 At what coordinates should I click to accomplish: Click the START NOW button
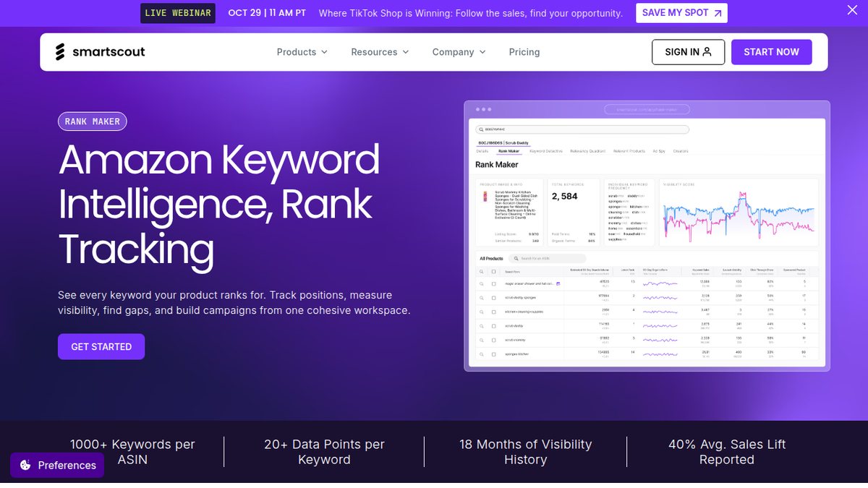coord(772,52)
